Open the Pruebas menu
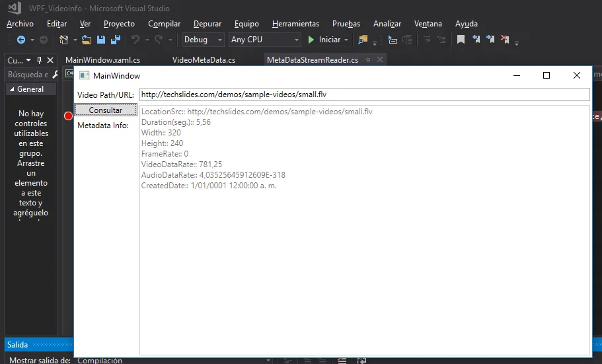This screenshot has width=602, height=364. (346, 24)
